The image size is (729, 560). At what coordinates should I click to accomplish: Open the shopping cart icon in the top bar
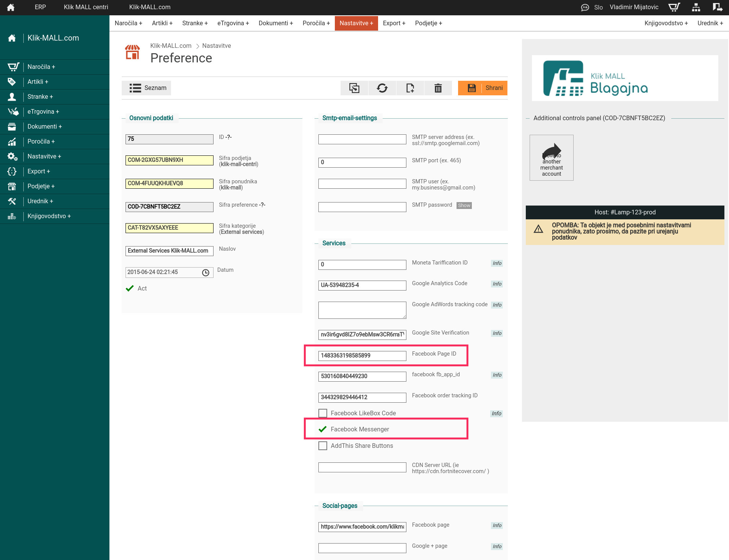coord(674,7)
